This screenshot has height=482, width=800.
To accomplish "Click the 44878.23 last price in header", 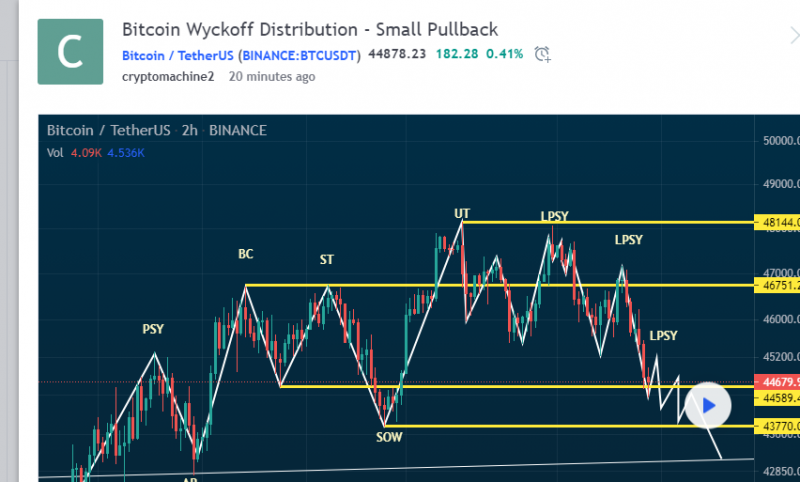I will (397, 55).
